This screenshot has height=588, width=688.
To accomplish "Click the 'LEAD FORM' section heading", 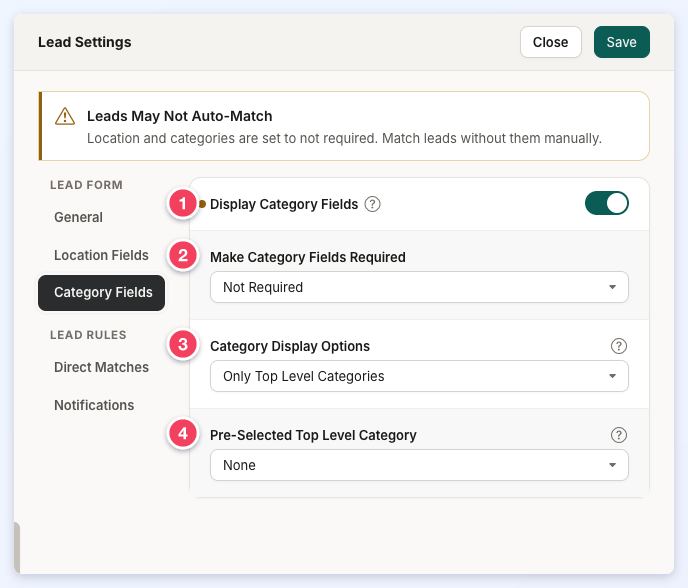I will click(86, 185).
